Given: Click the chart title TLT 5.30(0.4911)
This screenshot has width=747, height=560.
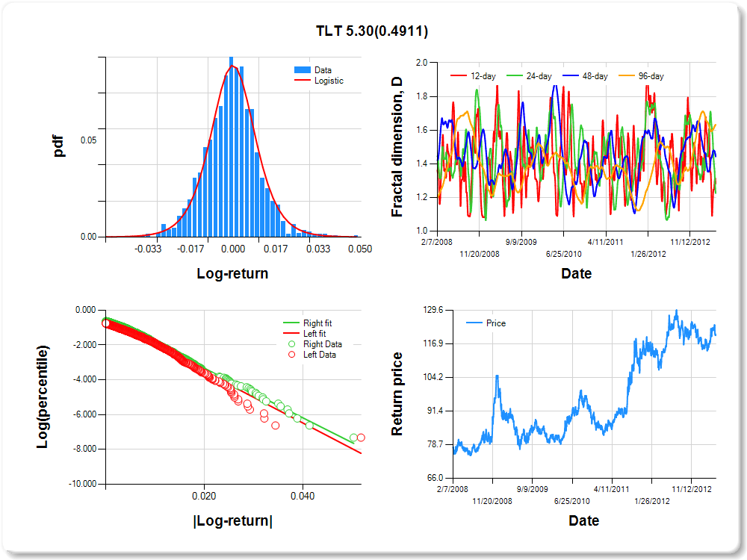Looking at the screenshot, I should click(x=372, y=31).
